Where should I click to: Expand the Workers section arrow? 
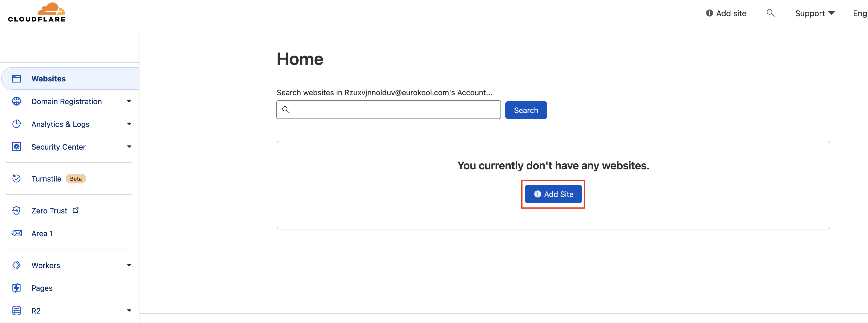[129, 265]
